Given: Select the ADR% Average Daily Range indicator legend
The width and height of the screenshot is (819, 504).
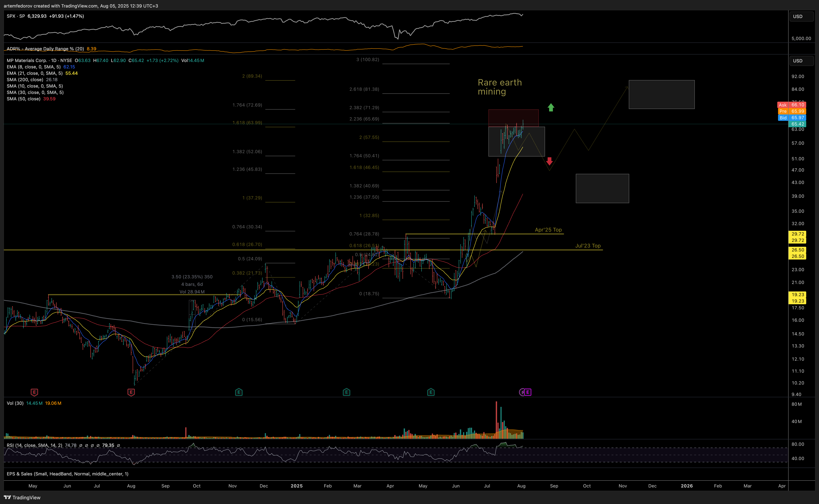Looking at the screenshot, I should coord(45,49).
